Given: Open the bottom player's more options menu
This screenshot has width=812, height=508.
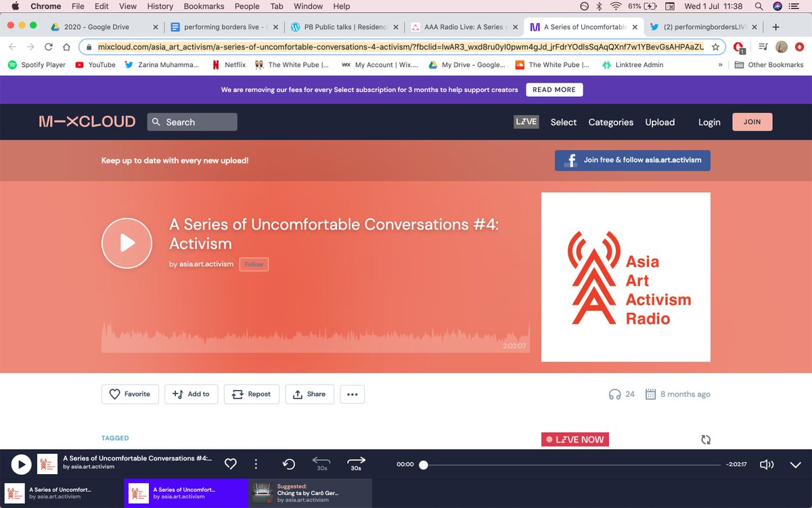Looking at the screenshot, I should click(256, 464).
